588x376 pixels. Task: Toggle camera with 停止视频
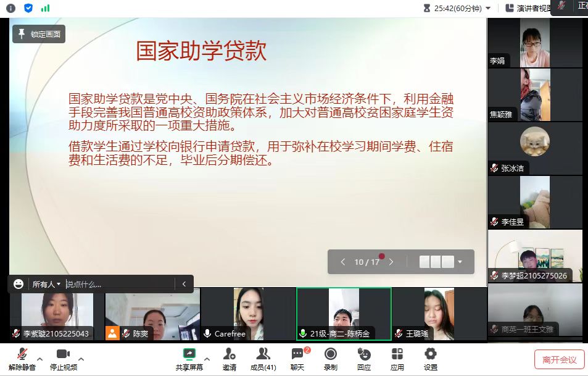click(63, 358)
